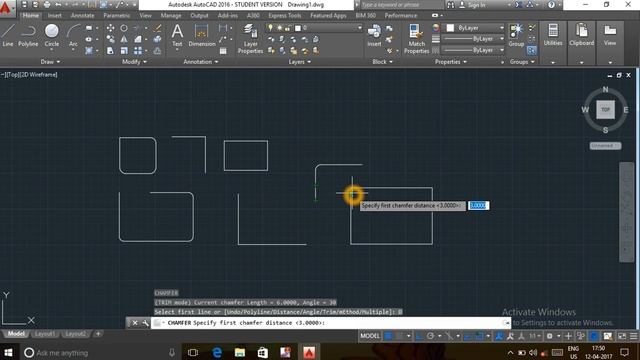Screen dimensions: 640x360
Task: Click Match Properties tool
Action: pos(416,39)
